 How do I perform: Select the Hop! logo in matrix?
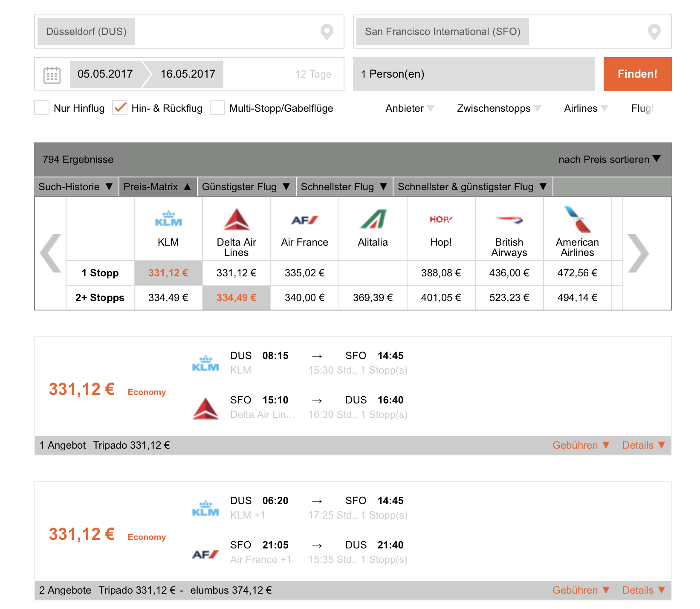coord(441,219)
